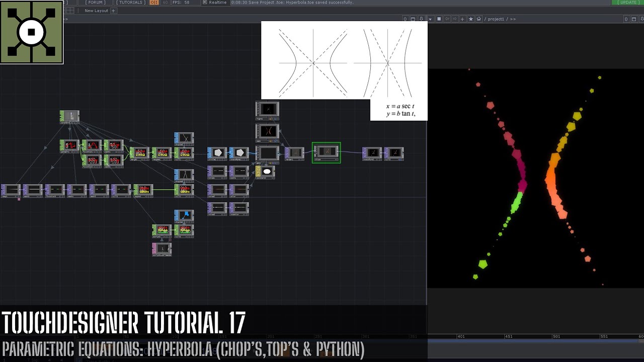Click timeline frame marker 551
The height and width of the screenshot is (362, 644).
605,336
